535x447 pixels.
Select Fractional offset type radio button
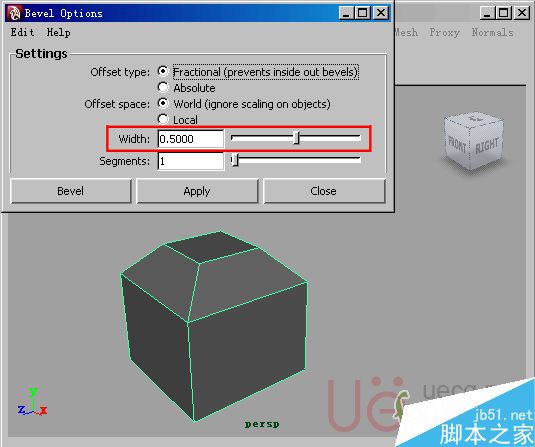pyautogui.click(x=163, y=71)
